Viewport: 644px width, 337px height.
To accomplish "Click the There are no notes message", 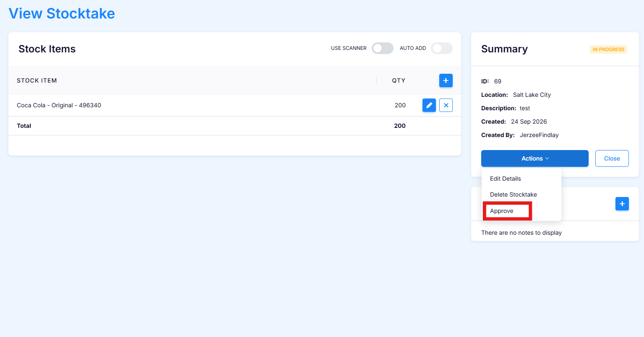I will pos(521,233).
